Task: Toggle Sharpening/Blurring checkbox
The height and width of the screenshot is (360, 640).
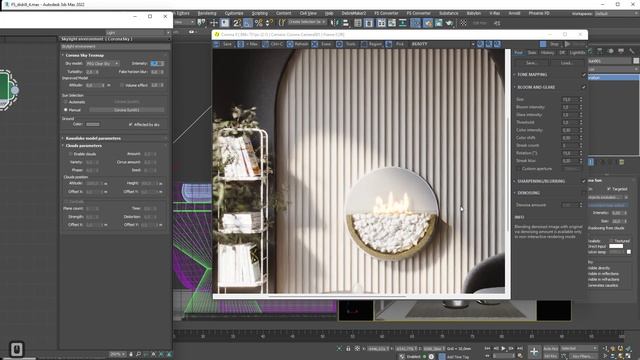Action: (583, 181)
